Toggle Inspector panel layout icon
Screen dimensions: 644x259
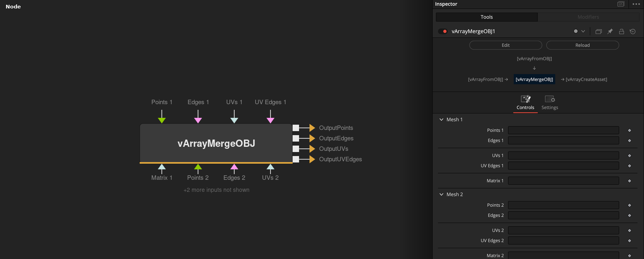coord(621,4)
